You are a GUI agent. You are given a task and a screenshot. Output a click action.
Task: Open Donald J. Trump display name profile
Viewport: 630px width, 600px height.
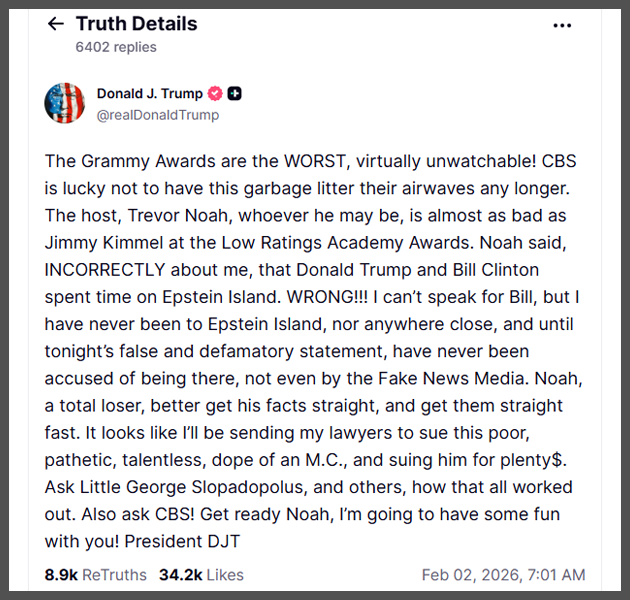pos(149,94)
